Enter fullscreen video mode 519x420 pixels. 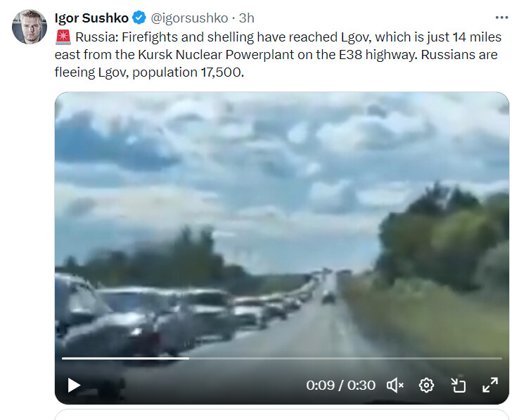click(x=489, y=385)
